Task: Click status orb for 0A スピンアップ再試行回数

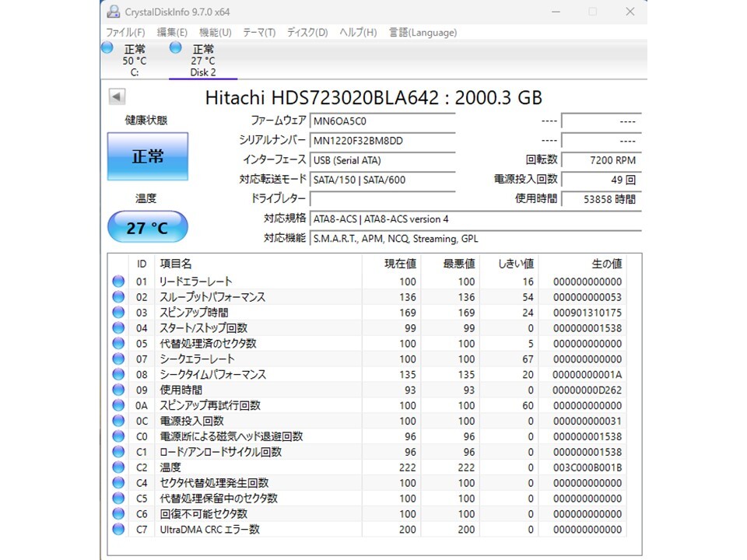Action: [118, 405]
